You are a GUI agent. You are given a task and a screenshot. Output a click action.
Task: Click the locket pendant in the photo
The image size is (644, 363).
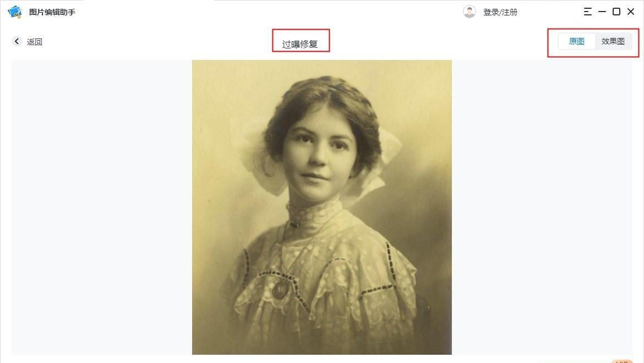click(x=281, y=290)
